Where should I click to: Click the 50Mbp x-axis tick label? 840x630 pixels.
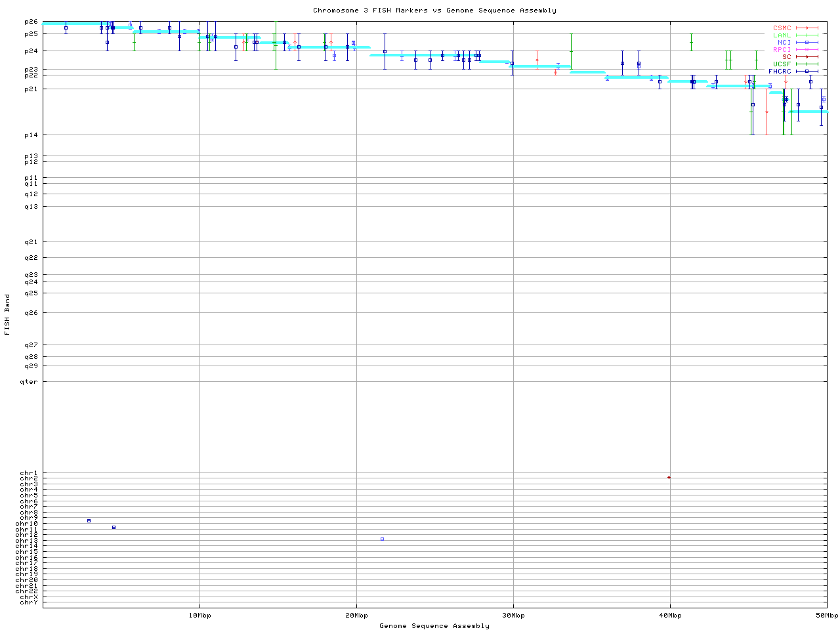click(x=826, y=616)
